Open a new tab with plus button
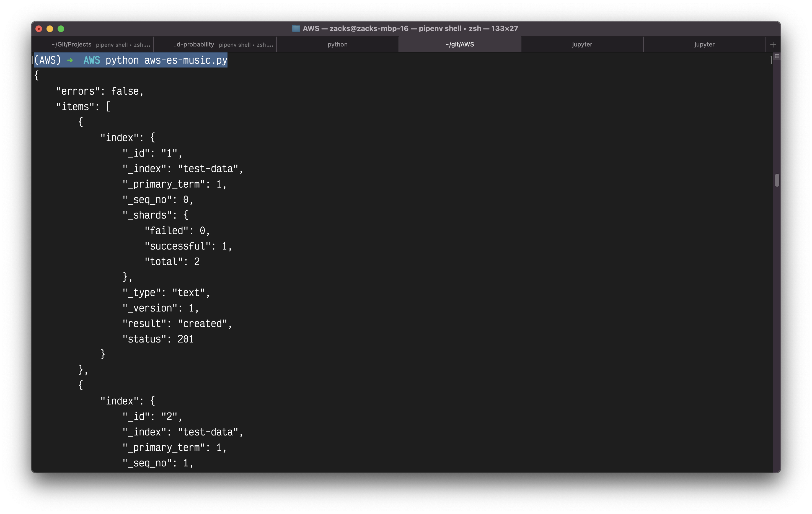Screen dimensions: 812x514 (773, 45)
